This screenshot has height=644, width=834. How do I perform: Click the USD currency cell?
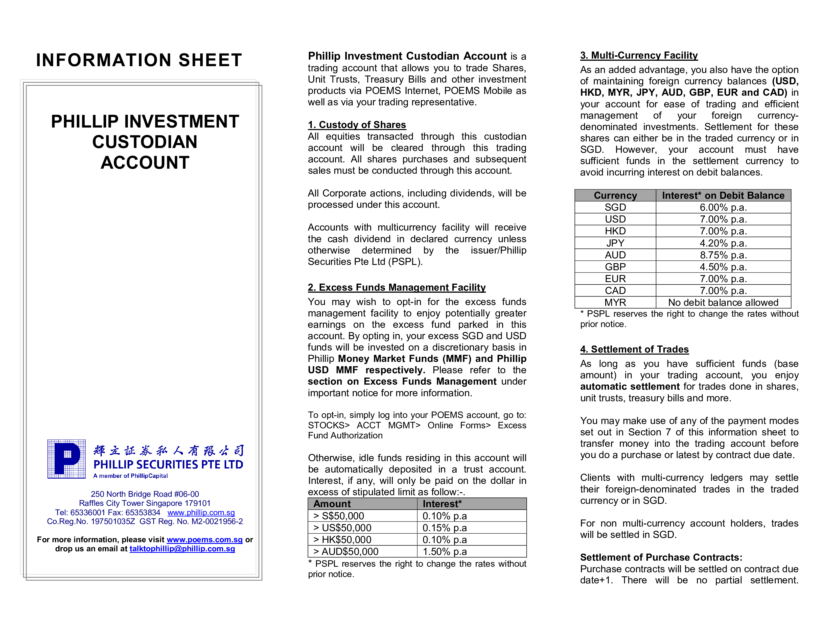coord(615,219)
